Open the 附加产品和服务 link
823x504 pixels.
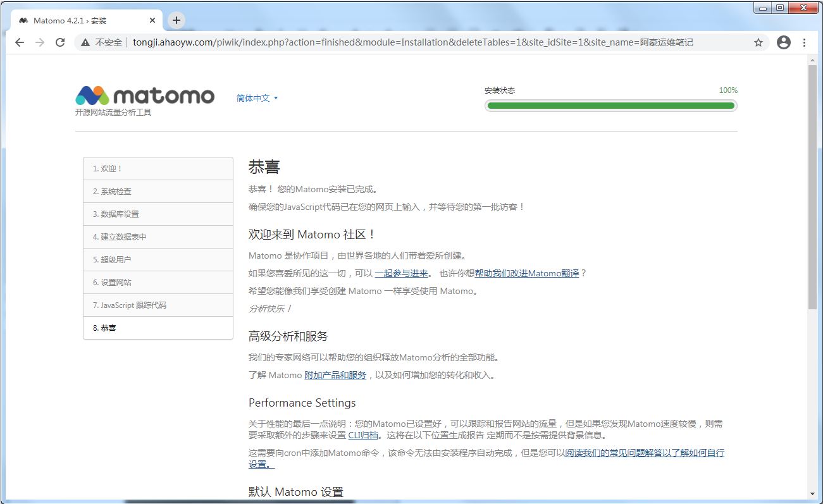coord(335,375)
